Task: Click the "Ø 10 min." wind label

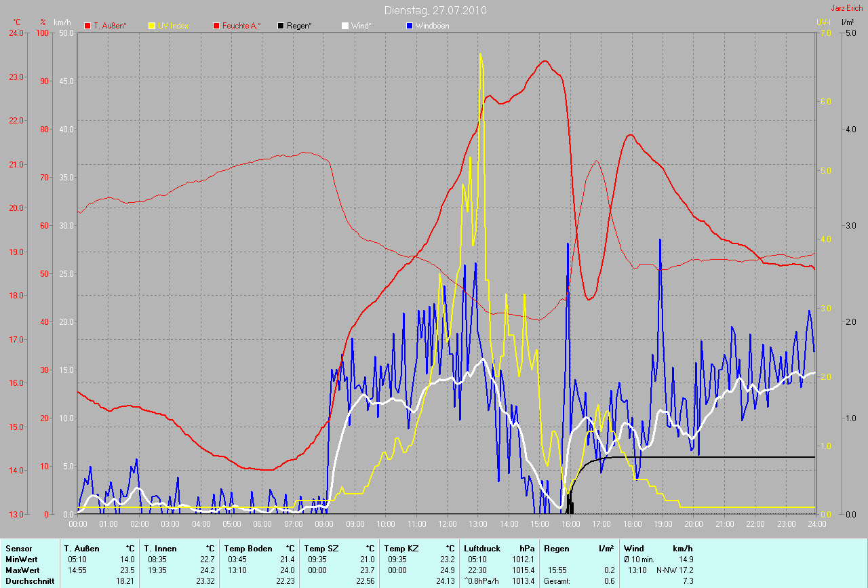Action: pos(639,560)
